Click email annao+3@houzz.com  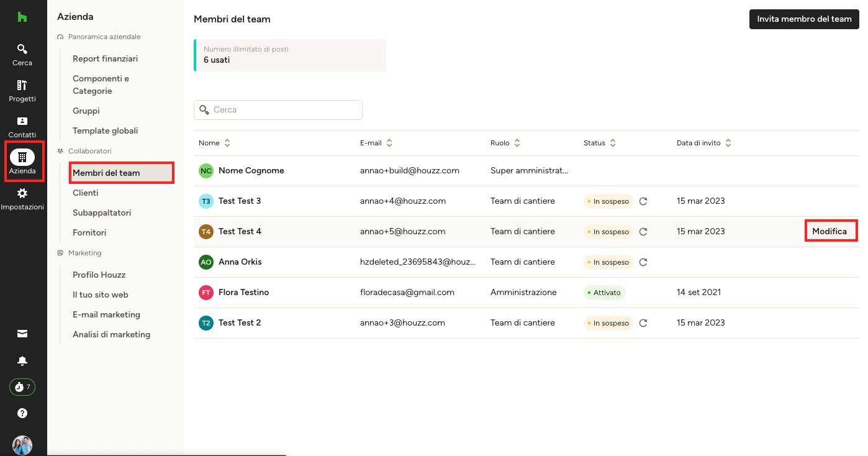402,323
